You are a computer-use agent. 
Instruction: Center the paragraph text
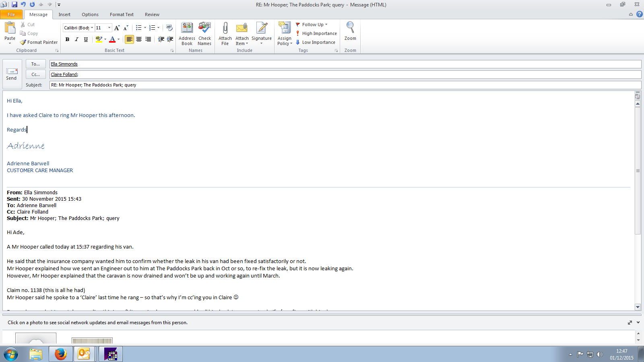pos(139,39)
